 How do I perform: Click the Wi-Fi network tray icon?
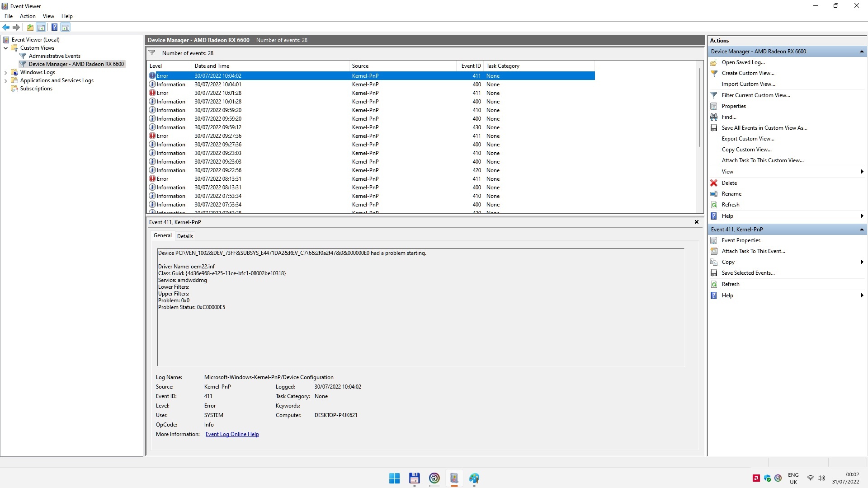(x=810, y=478)
